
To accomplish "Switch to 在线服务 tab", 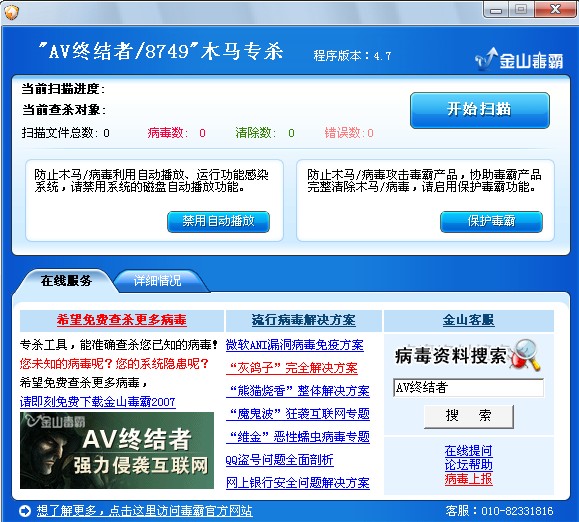I will pos(66,281).
